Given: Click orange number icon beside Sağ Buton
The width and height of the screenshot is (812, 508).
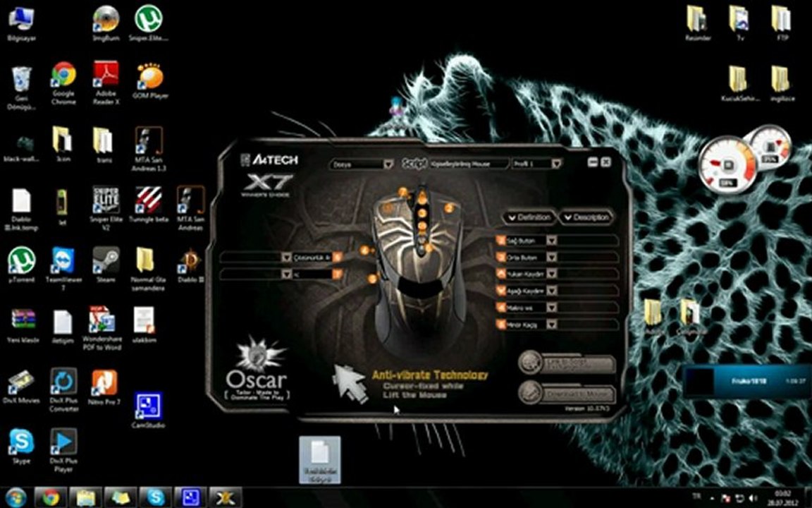Looking at the screenshot, I should click(x=500, y=241).
